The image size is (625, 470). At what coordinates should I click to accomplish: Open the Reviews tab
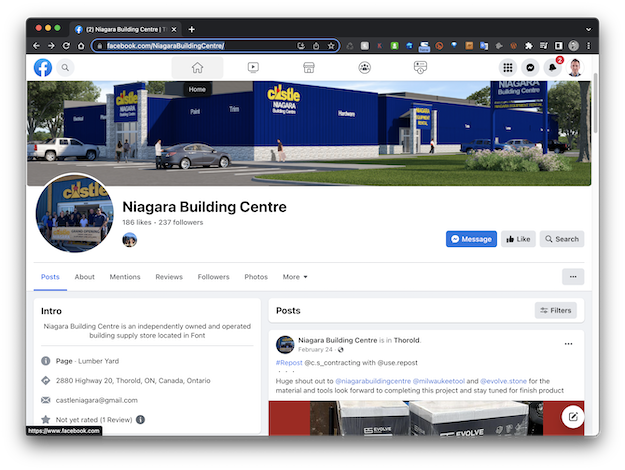pos(169,277)
